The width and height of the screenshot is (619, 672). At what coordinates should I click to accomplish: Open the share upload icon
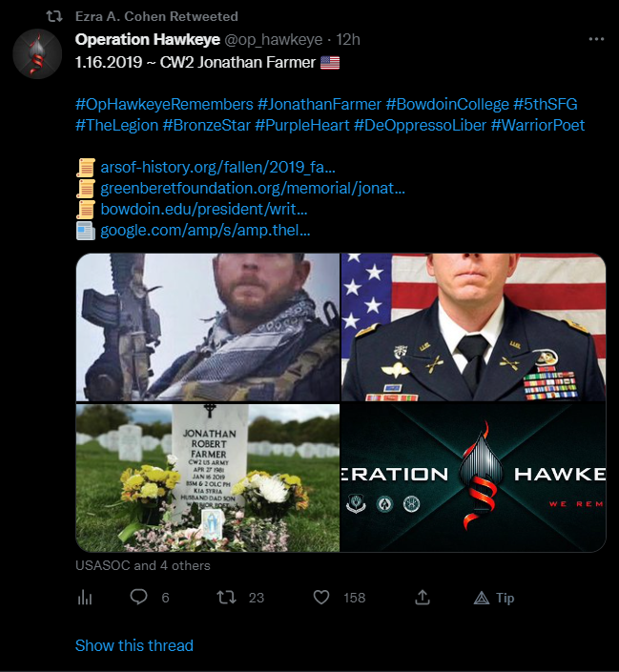[x=423, y=597]
